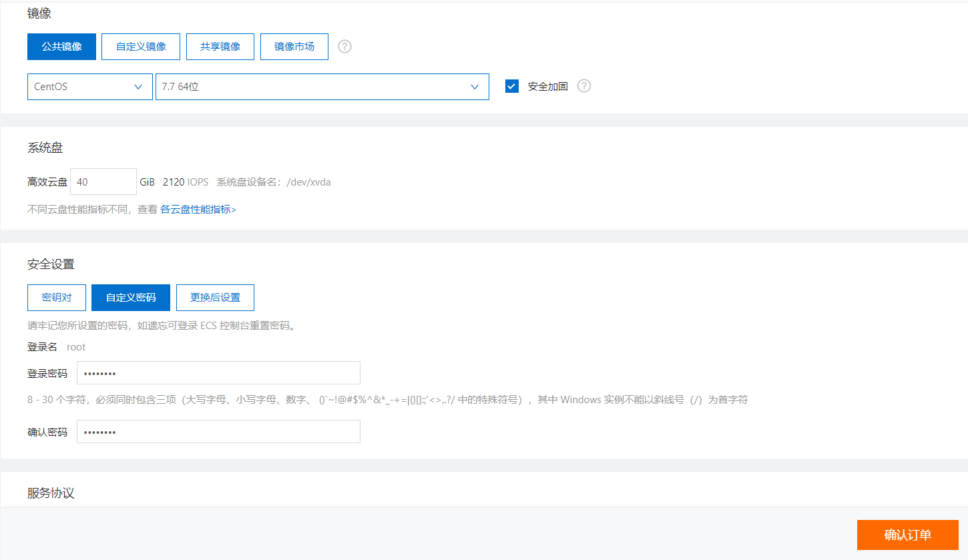Click the help icon next to 安全加固
The width and height of the screenshot is (968, 560).
pos(584,85)
